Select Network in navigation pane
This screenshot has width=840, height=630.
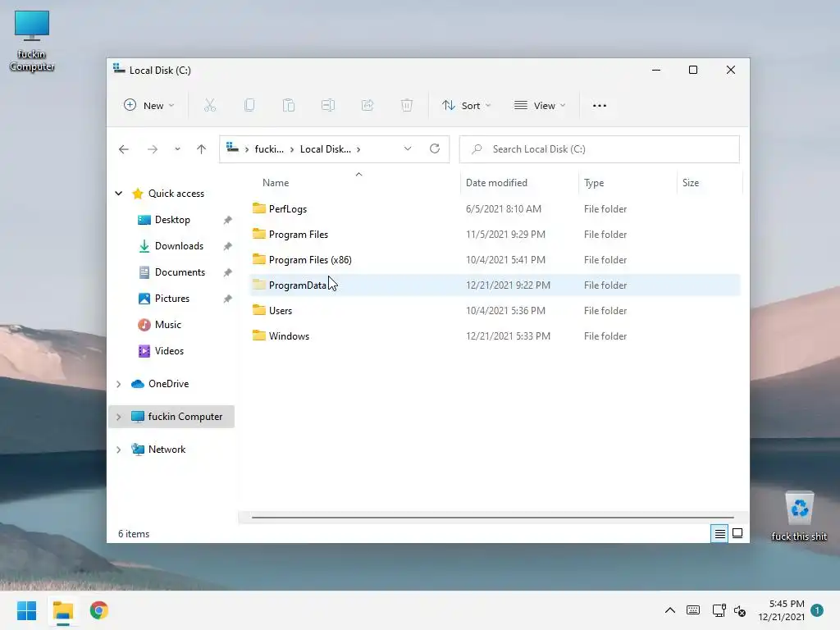167,450
